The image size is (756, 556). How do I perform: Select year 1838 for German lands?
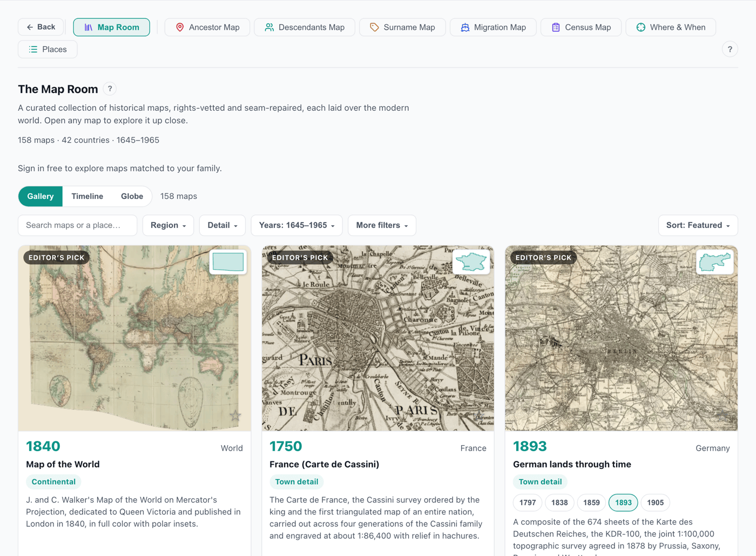tap(559, 503)
